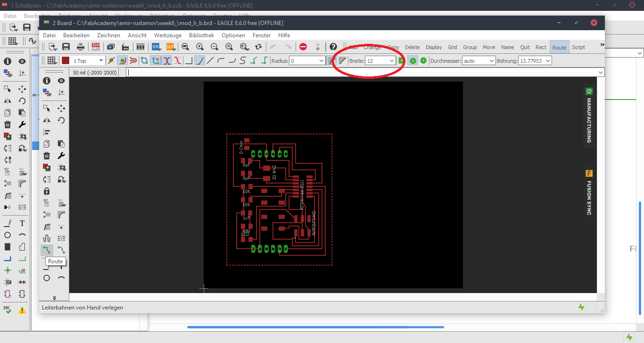Open the Optionen menu in Board window

[x=233, y=35]
